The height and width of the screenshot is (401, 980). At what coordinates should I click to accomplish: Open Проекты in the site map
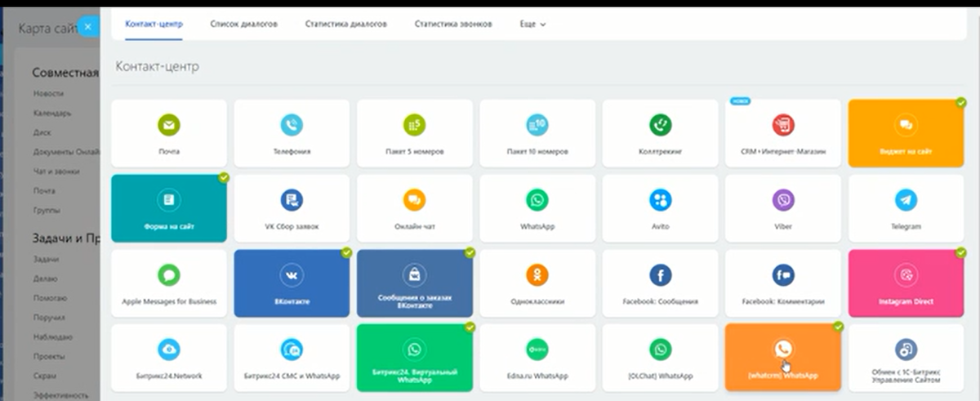click(x=50, y=356)
